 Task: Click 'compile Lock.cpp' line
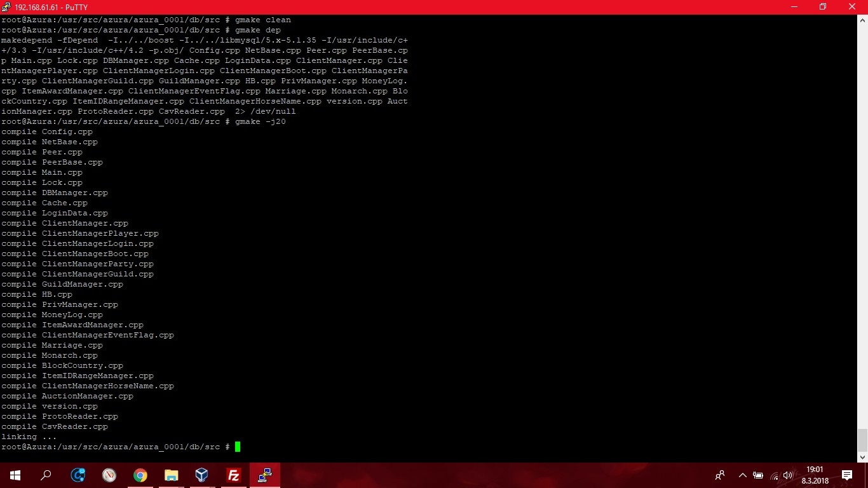point(42,182)
